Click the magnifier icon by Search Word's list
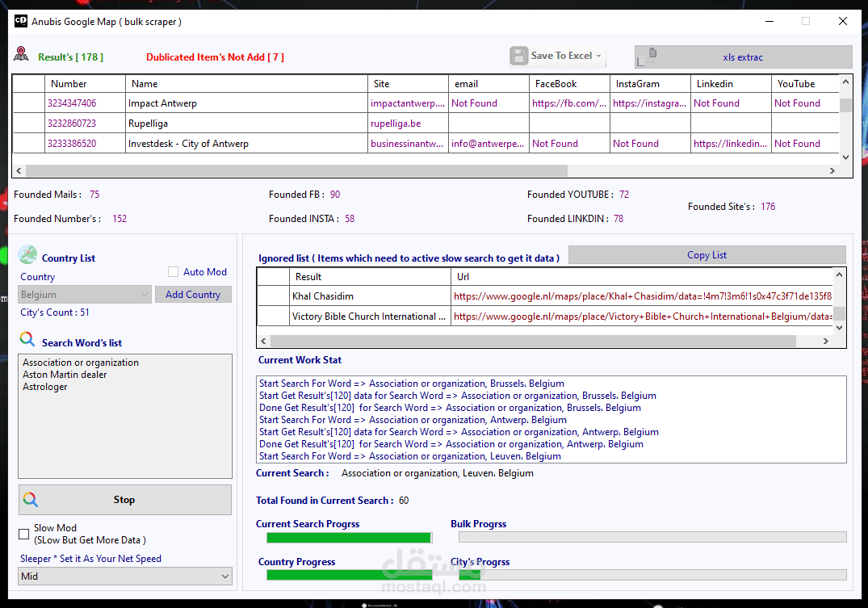Viewport: 868px width, 608px height. (27, 339)
